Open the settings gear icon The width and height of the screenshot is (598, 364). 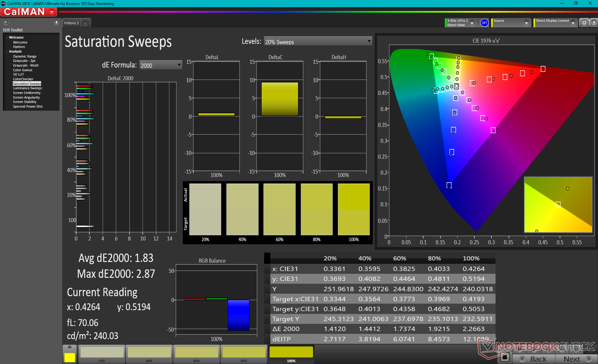click(x=584, y=23)
